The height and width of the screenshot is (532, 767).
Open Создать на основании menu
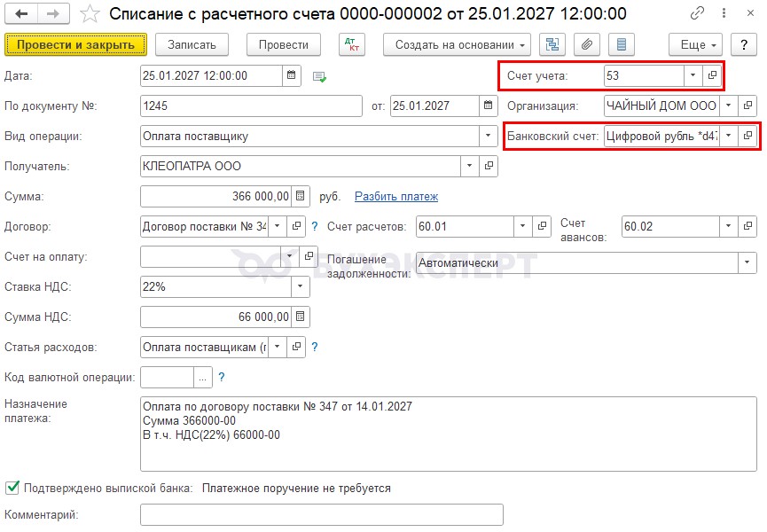point(457,44)
